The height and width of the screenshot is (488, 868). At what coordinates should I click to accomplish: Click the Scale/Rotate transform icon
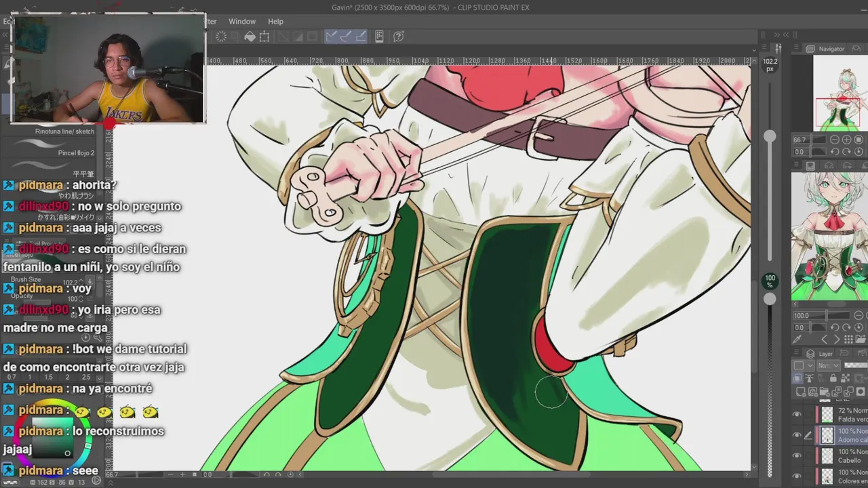[x=264, y=37]
